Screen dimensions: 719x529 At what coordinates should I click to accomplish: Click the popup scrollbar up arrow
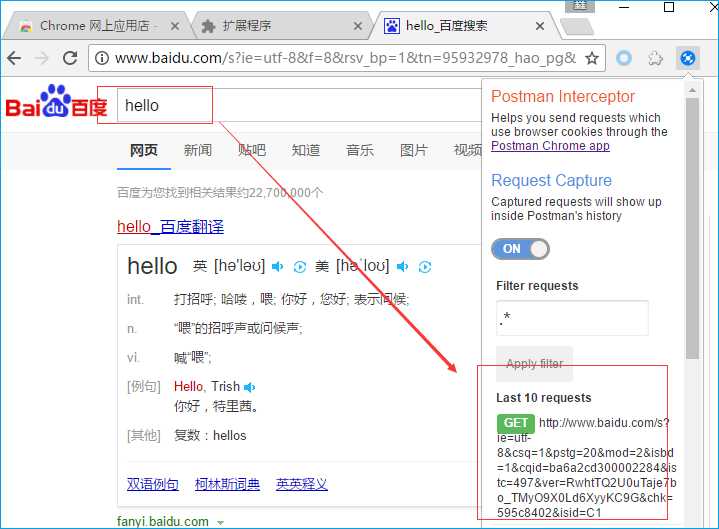692,91
